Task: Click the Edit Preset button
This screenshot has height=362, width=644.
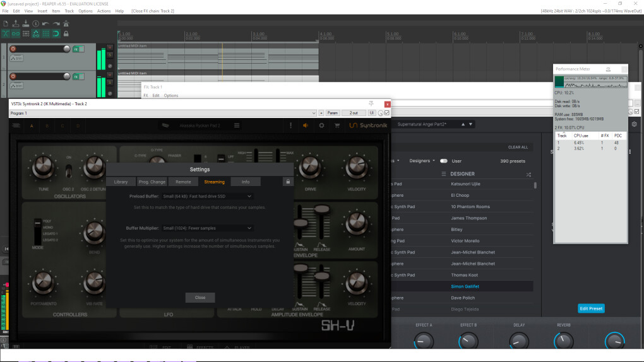Action: [591, 308]
